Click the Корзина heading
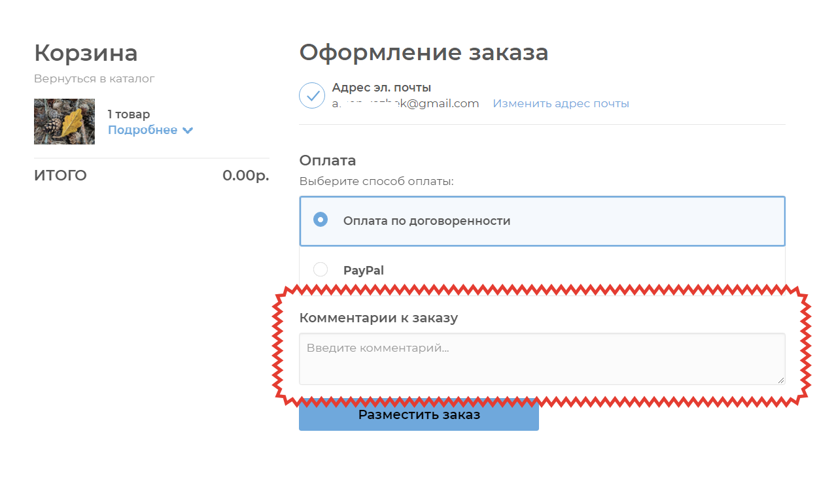 tap(86, 53)
